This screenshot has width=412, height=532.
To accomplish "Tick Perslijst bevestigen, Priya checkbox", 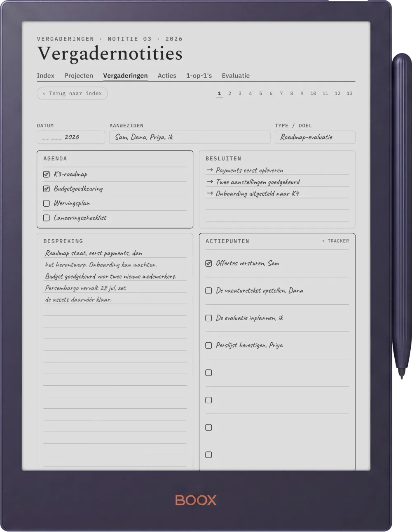I will click(x=209, y=346).
